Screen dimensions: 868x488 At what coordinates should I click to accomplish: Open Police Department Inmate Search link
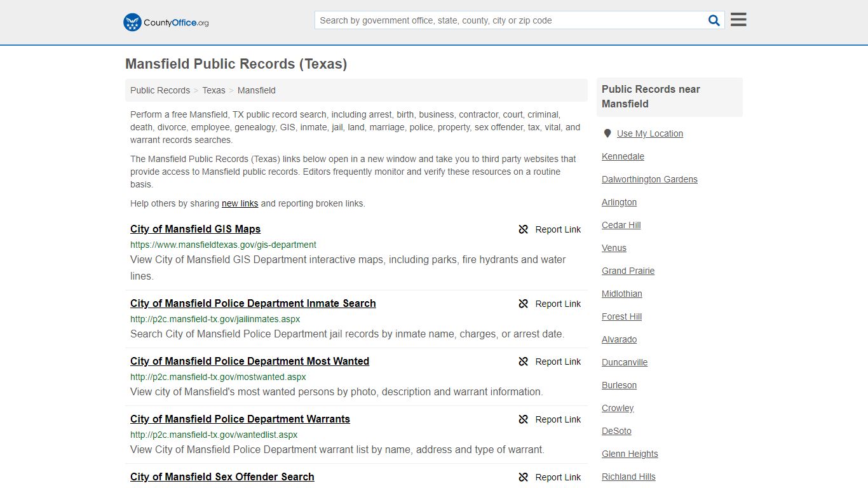253,303
